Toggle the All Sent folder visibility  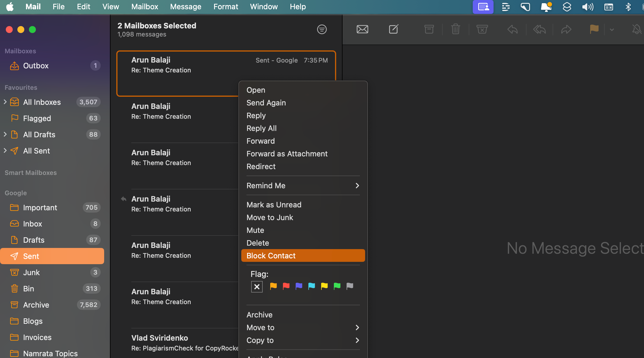coord(5,150)
